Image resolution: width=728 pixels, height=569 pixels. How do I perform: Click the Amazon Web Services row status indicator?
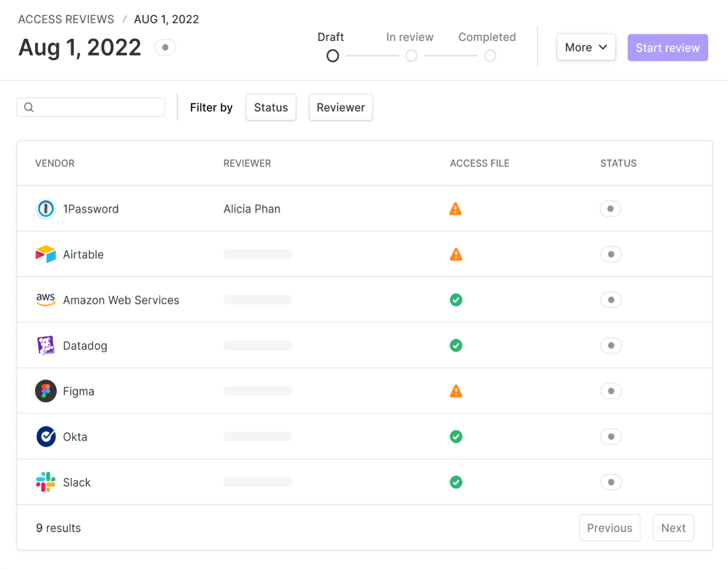611,300
